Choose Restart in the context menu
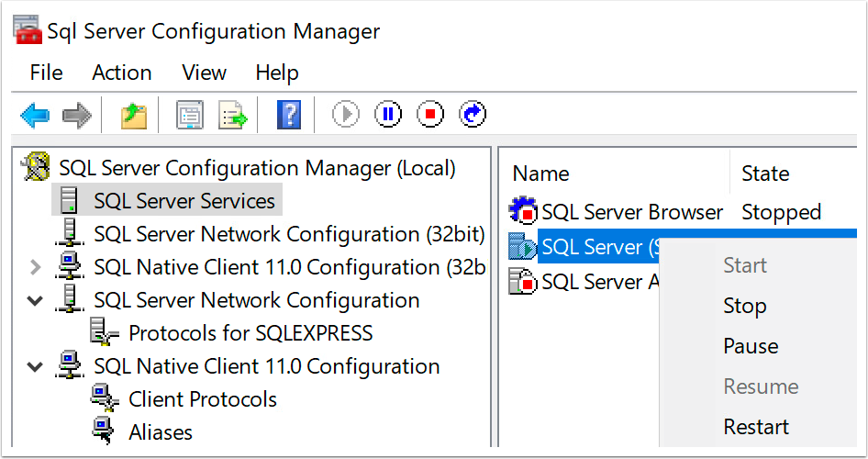Screen dimensions: 868x459 click(755, 427)
